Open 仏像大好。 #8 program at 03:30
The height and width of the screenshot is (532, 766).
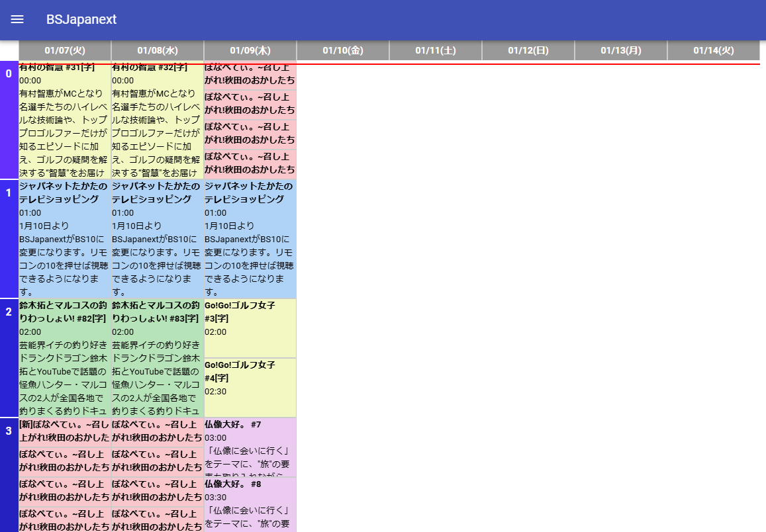(250, 504)
